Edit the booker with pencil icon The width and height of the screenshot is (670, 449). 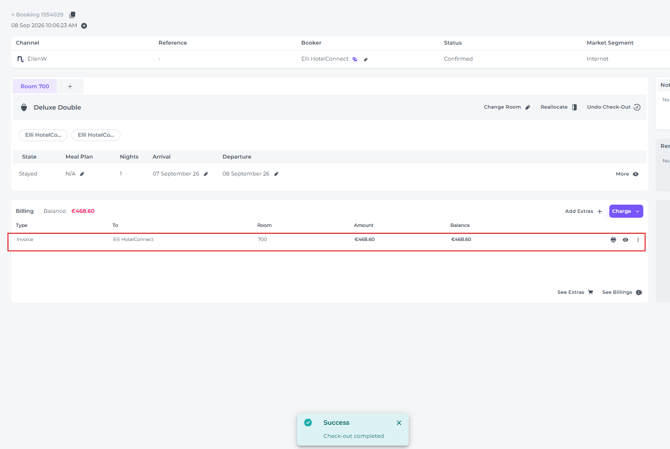pos(366,59)
